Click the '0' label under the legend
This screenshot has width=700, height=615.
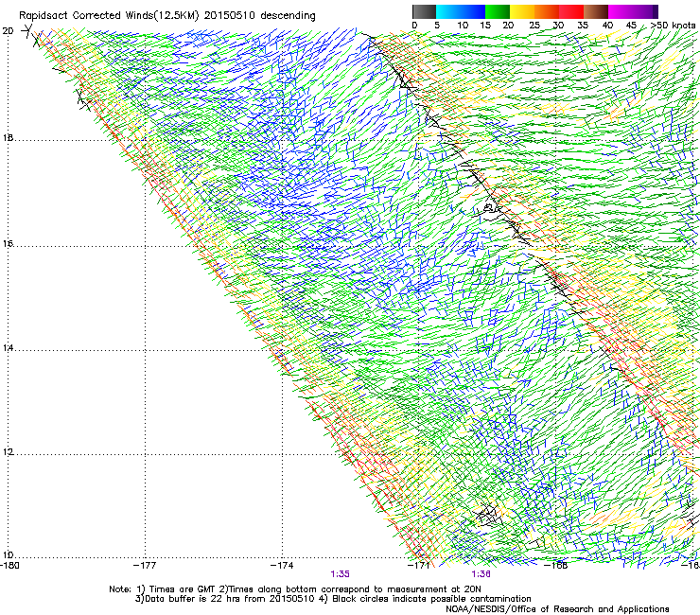coord(414,25)
